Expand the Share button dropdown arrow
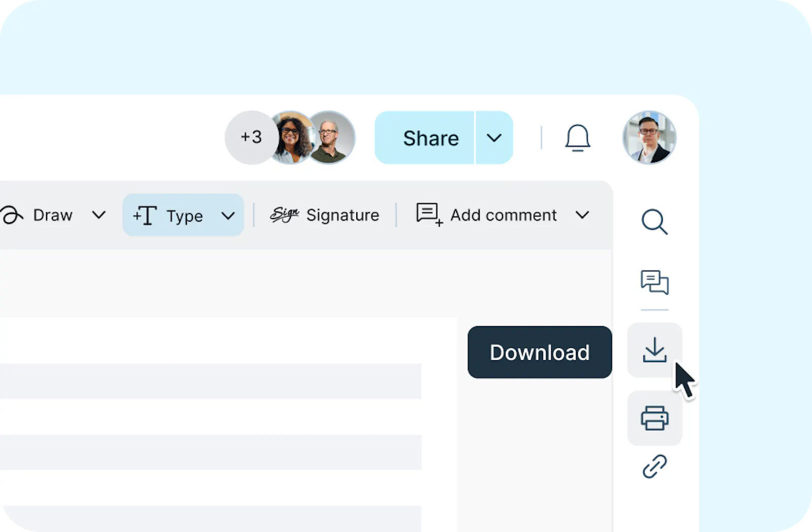The width and height of the screenshot is (812, 532). (494, 137)
